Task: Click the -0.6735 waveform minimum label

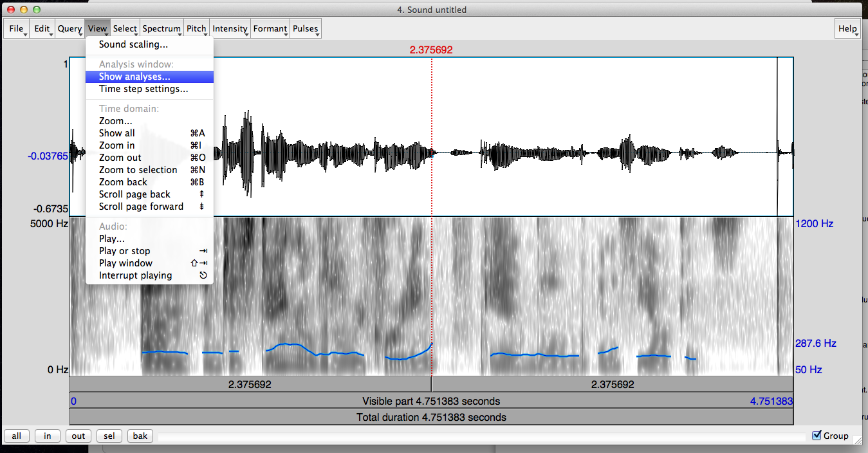Action: tap(51, 208)
